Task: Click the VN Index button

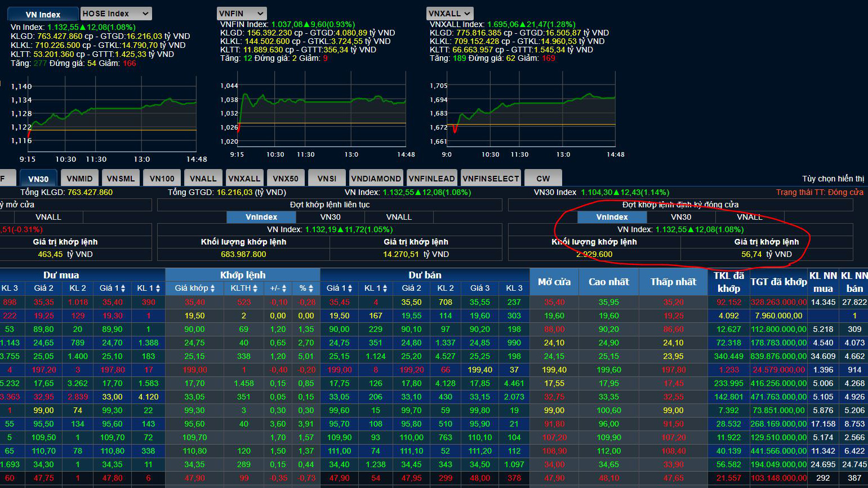Action: tap(43, 15)
